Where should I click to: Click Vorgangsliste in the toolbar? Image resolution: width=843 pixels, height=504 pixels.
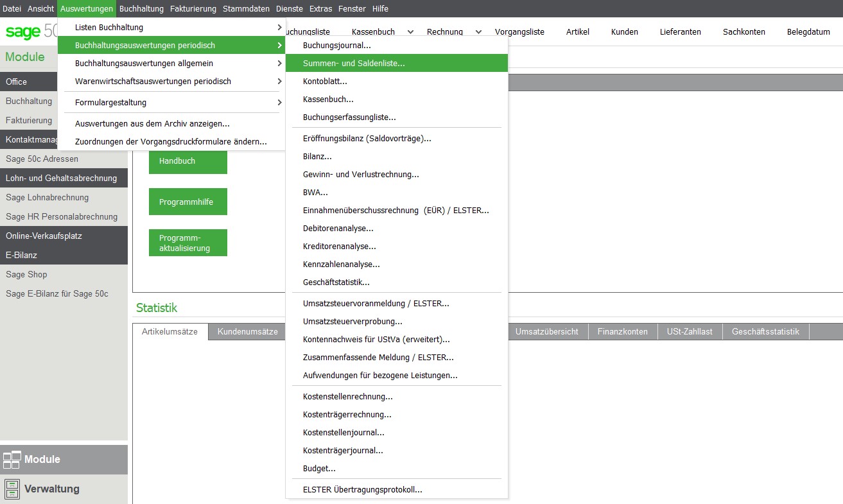pos(519,31)
